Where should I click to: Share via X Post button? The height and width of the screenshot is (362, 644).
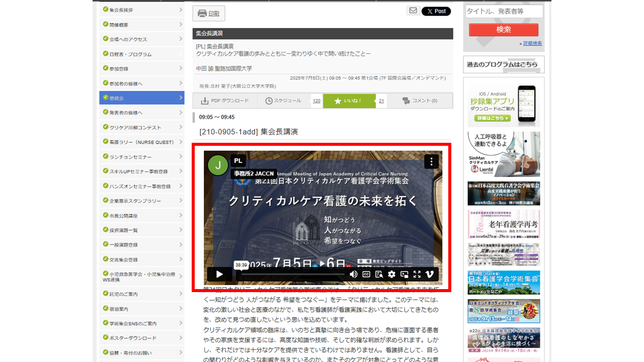tap(436, 11)
